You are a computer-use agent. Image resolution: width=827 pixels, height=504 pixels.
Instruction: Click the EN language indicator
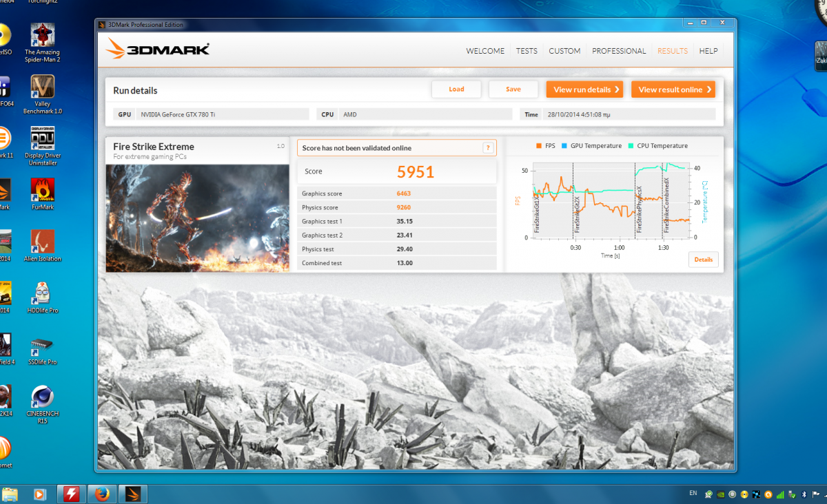693,493
